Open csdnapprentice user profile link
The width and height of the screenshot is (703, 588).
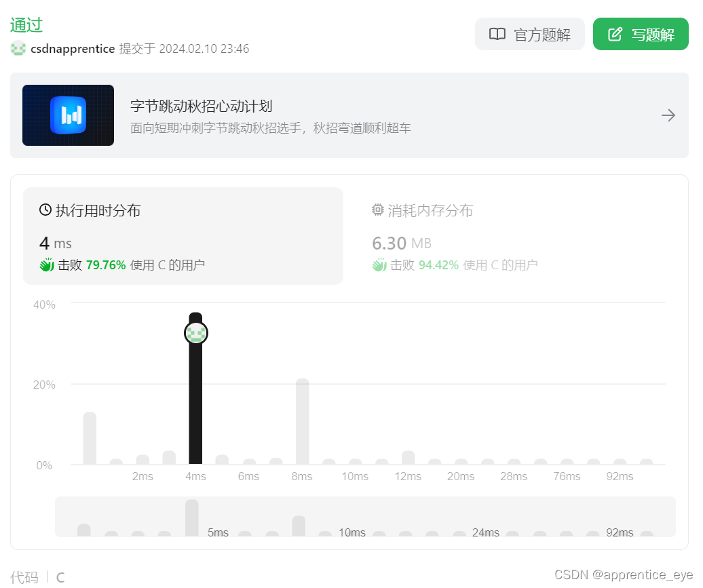point(73,48)
